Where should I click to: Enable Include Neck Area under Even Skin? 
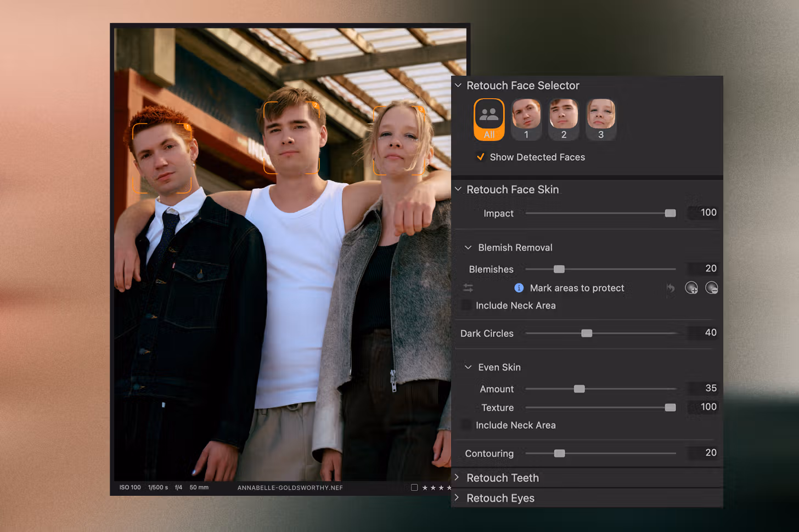tap(466, 425)
